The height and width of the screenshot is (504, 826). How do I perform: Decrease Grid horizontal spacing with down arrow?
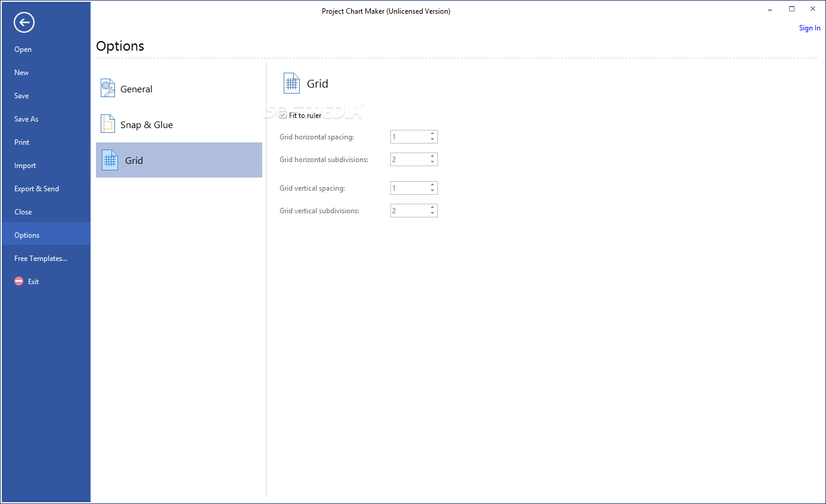(x=432, y=140)
